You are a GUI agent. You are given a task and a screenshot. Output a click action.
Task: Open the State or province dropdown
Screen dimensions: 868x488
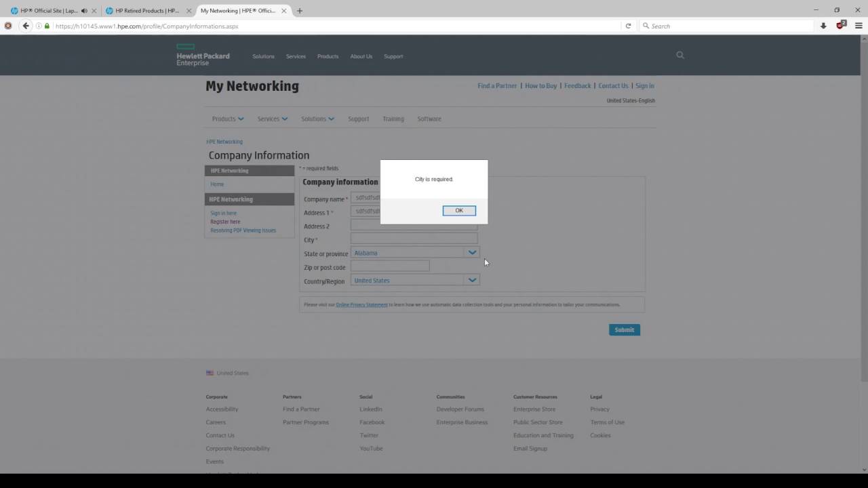tap(415, 253)
